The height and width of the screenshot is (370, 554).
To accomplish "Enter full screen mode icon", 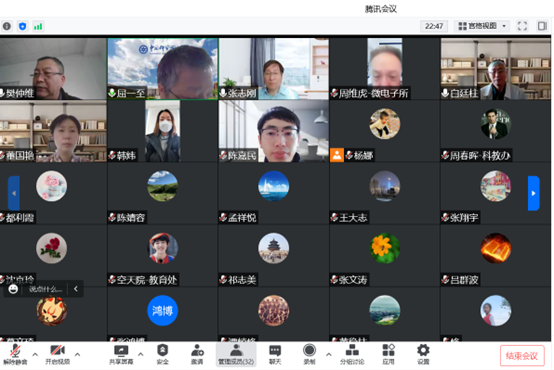I will coord(522,26).
